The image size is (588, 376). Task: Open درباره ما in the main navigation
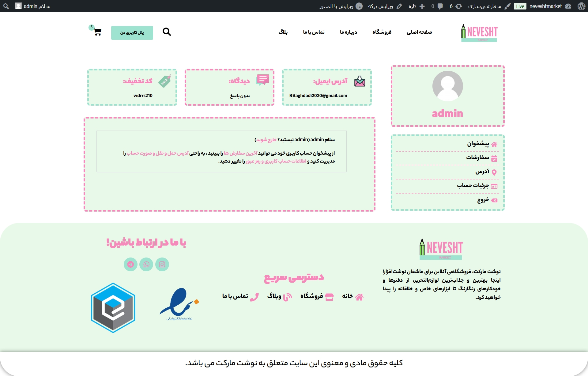(349, 32)
